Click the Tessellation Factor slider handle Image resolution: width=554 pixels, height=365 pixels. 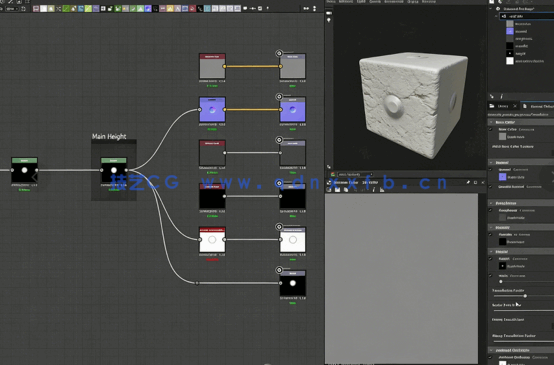coord(525,296)
